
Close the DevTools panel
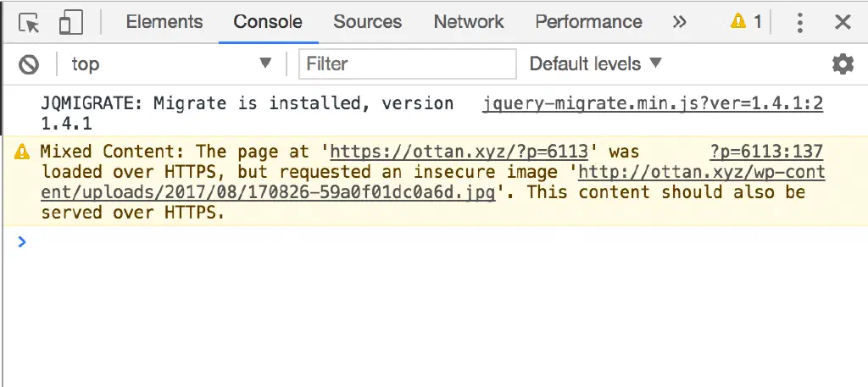pyautogui.click(x=843, y=23)
